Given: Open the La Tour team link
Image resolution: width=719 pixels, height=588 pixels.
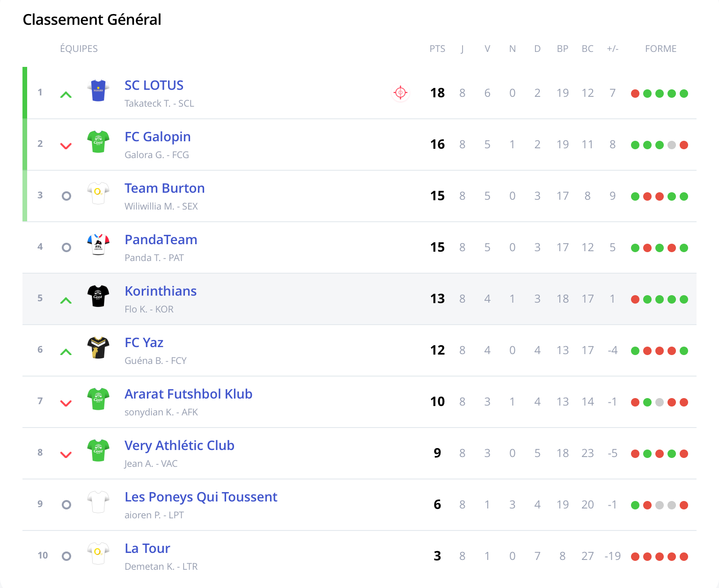Looking at the screenshot, I should [147, 548].
